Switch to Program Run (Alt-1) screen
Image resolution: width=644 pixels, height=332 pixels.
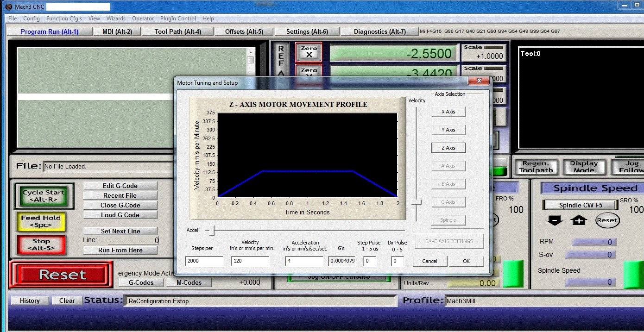pos(50,31)
